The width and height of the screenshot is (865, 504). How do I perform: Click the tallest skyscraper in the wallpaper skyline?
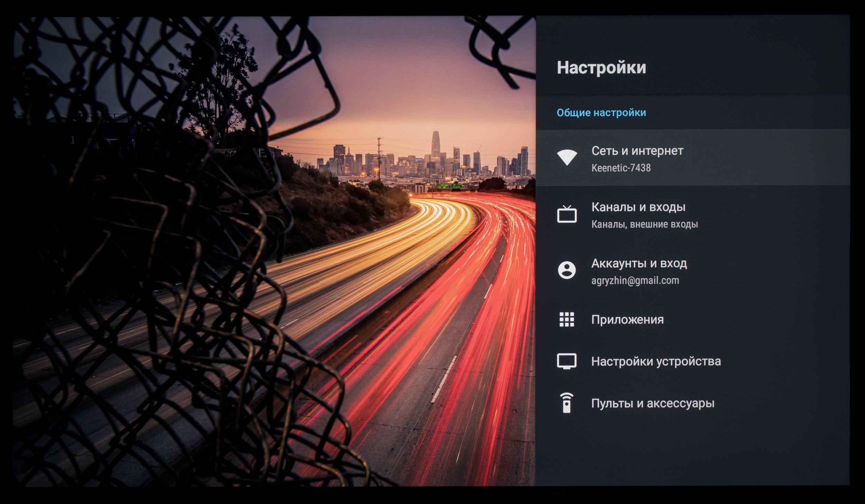[436, 143]
